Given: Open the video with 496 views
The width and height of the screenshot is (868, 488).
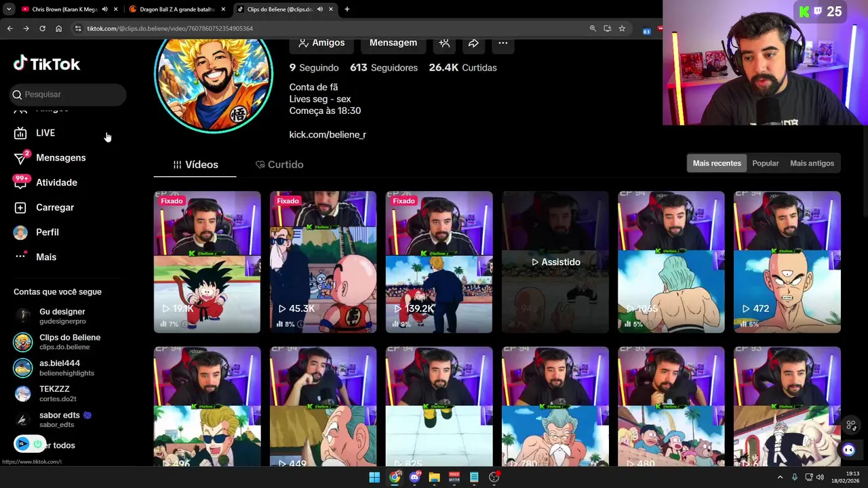Looking at the screenshot, I should (x=207, y=407).
